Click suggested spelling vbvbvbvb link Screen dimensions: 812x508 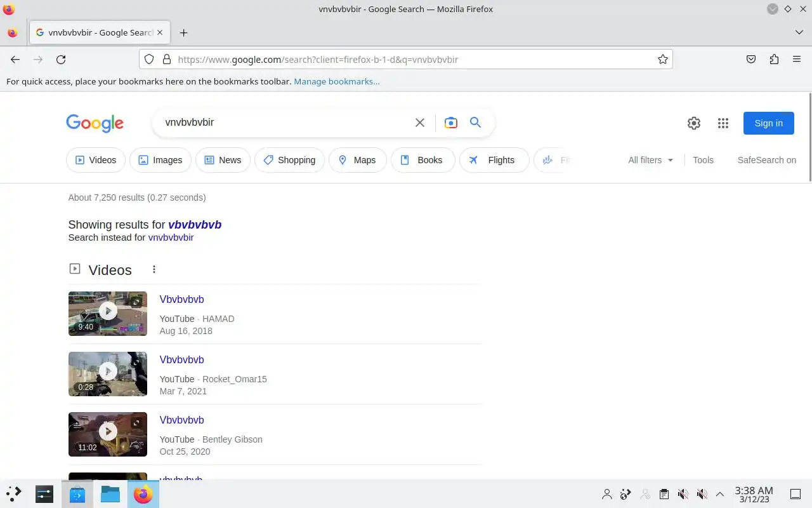pos(195,225)
